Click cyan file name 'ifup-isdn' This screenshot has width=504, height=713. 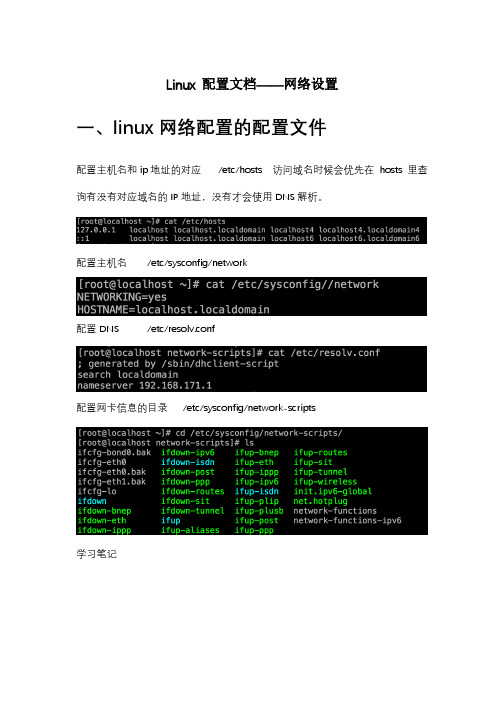pos(257,491)
